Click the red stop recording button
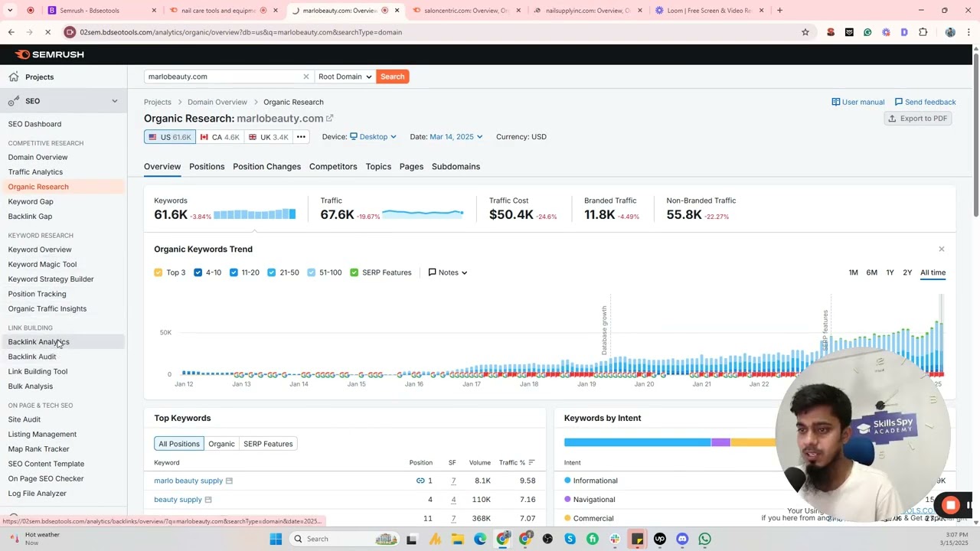Viewport: 980px width, 551px height. point(950,505)
